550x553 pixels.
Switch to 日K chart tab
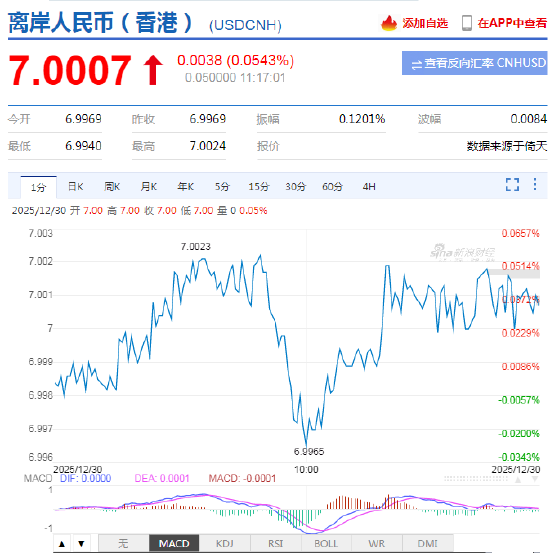tap(75, 186)
